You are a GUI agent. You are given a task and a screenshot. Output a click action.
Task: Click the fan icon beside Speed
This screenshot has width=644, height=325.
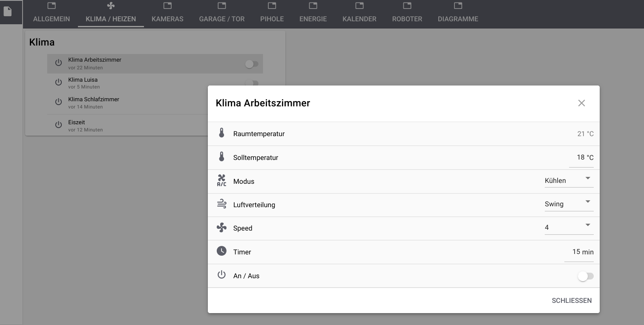tap(221, 228)
